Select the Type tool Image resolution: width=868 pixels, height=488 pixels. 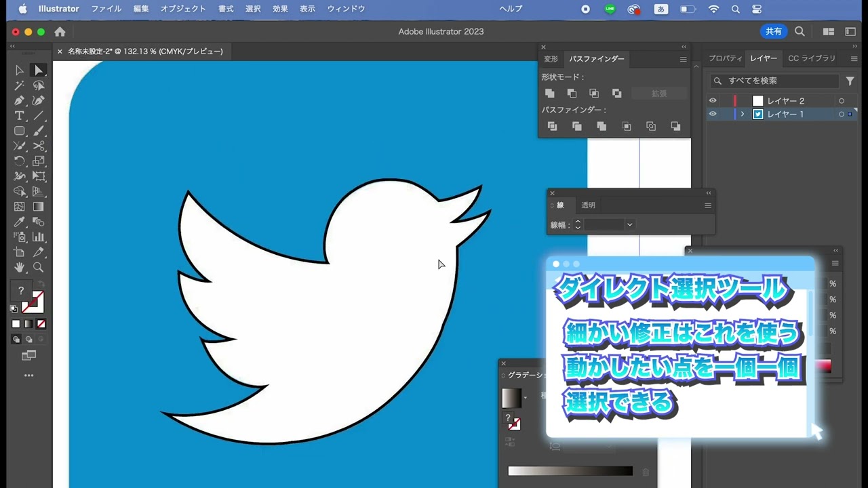pyautogui.click(x=20, y=116)
